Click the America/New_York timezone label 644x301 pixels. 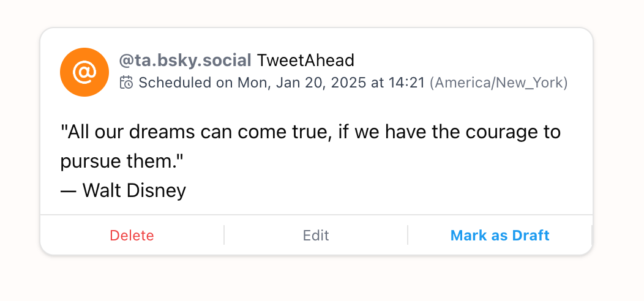[x=498, y=83]
